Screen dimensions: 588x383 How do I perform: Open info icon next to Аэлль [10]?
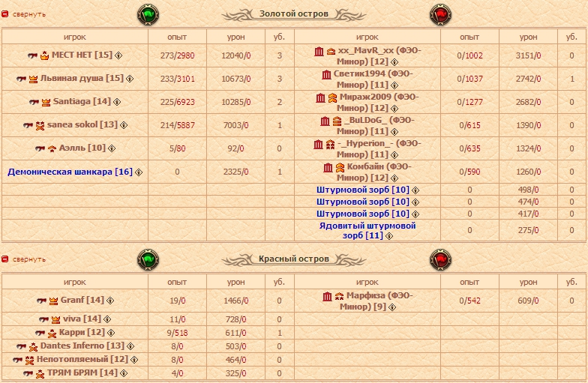(112, 148)
